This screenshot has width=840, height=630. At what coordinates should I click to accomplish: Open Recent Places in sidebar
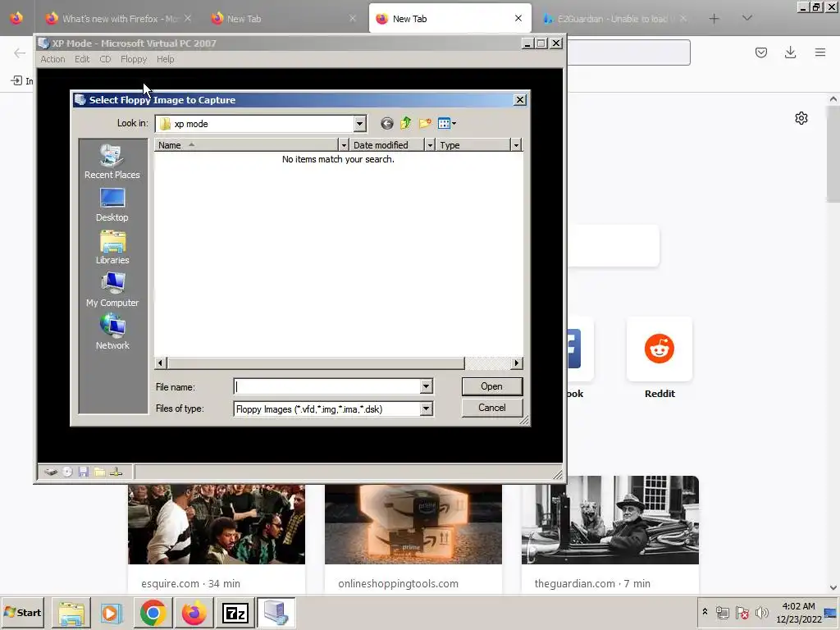(x=112, y=162)
